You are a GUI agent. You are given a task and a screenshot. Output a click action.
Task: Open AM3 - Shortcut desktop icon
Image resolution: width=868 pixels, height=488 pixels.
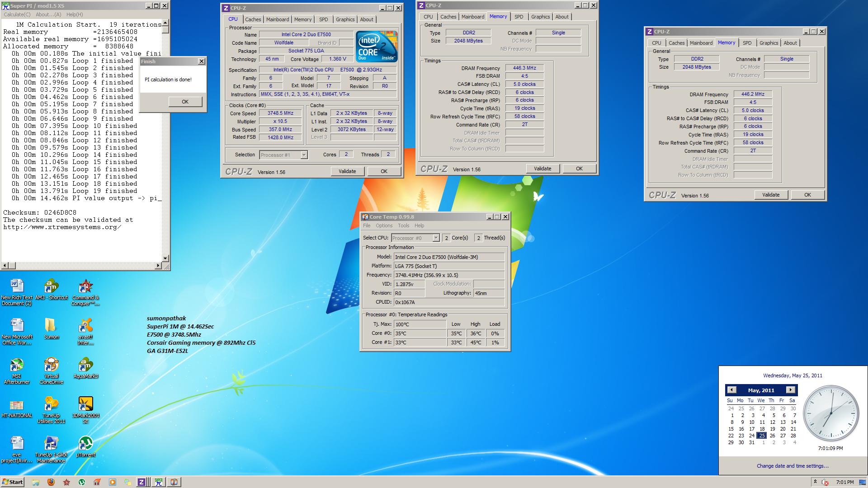pyautogui.click(x=51, y=290)
